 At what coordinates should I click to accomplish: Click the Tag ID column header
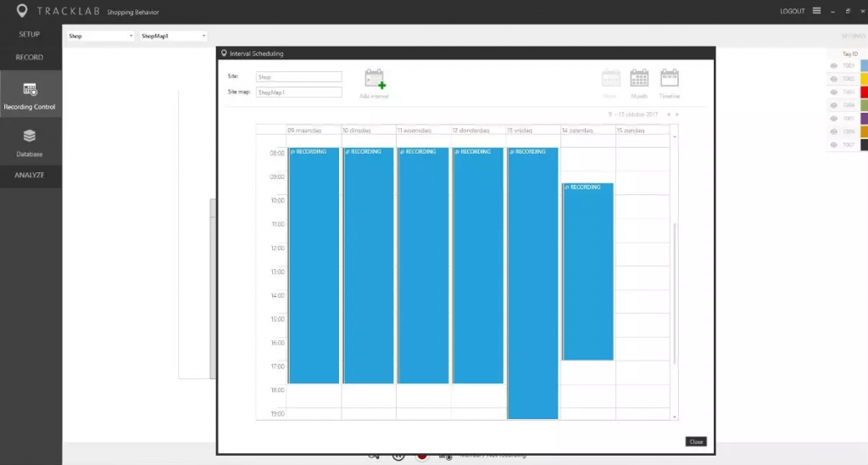[849, 54]
